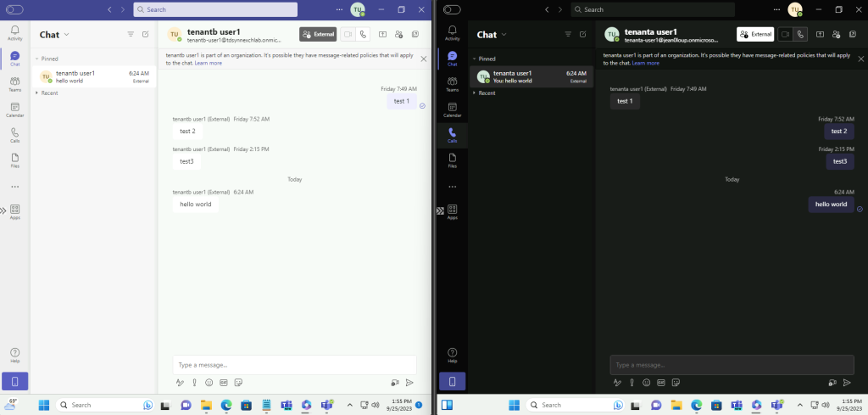Open GIF picker in dark-theme compose toolbar

point(661,382)
